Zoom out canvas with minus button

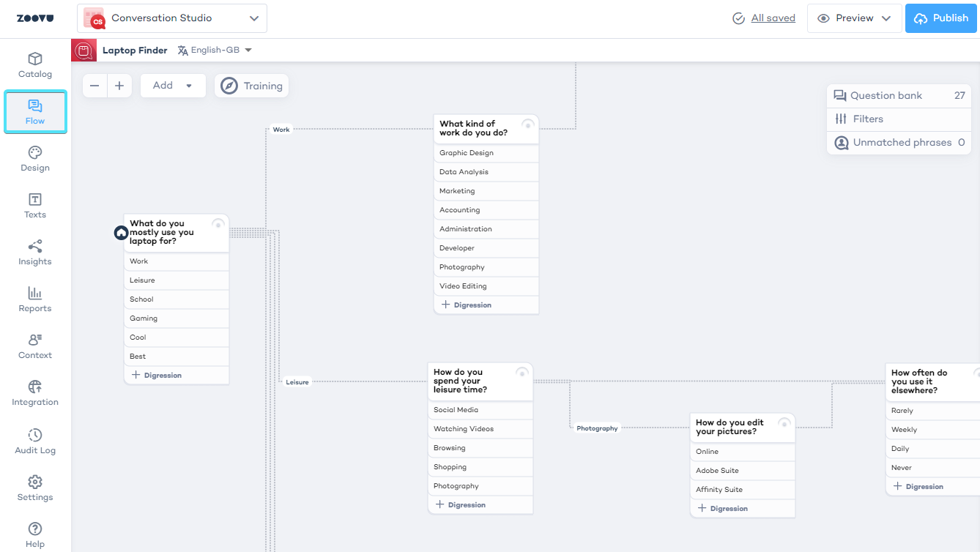pyautogui.click(x=94, y=86)
